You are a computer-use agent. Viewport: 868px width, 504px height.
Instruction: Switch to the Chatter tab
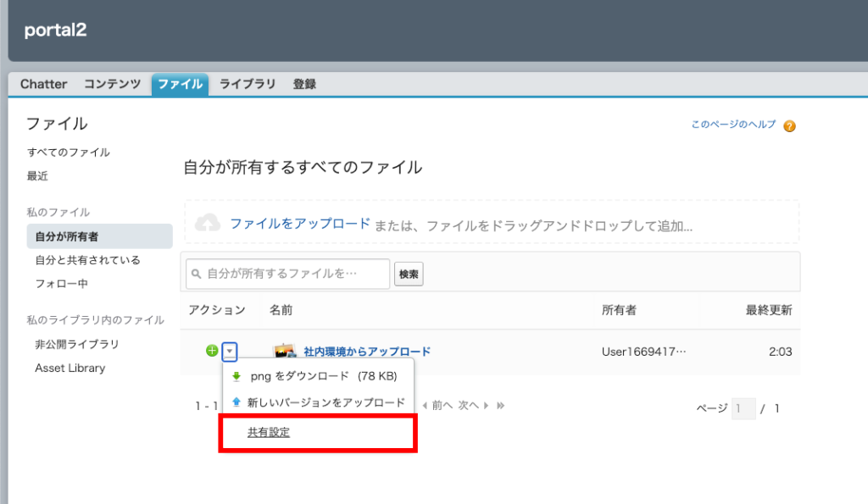43,84
